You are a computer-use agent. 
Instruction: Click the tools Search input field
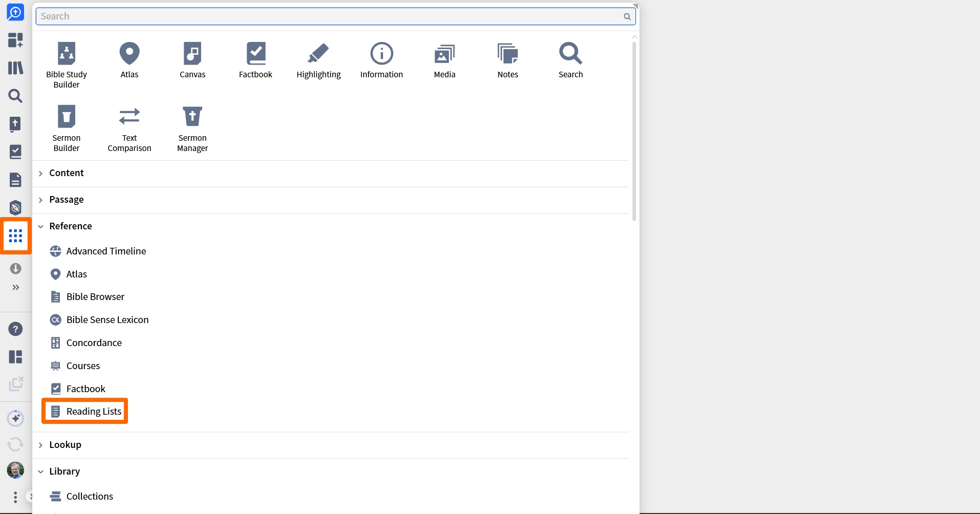pyautogui.click(x=336, y=16)
